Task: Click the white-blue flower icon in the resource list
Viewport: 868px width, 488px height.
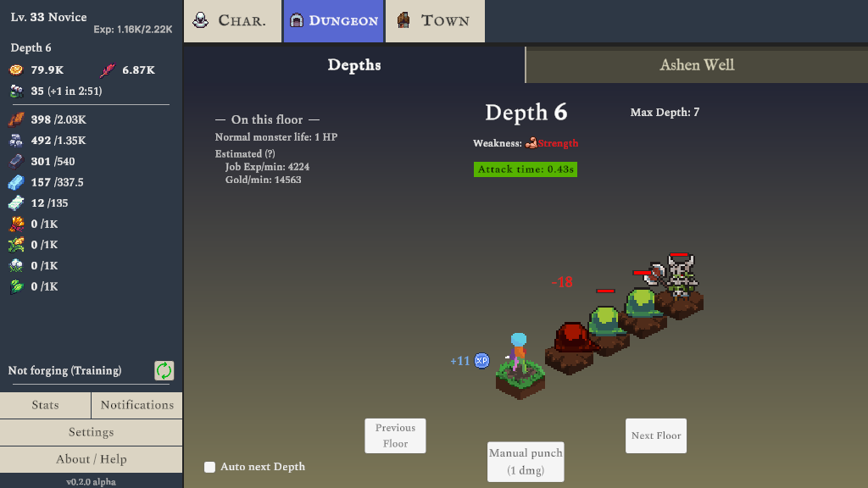Action: [16, 265]
